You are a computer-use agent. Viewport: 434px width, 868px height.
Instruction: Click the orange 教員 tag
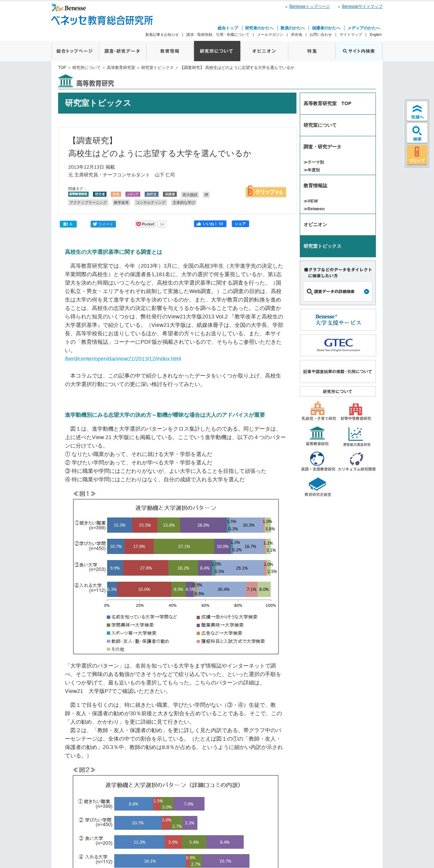116,194
